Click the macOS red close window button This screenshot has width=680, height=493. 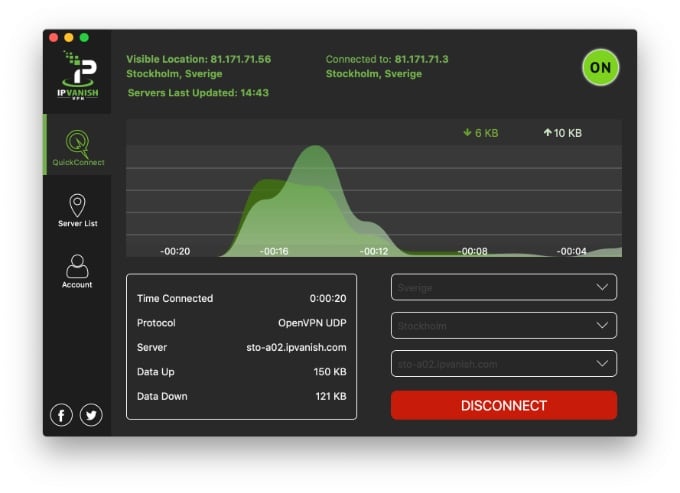54,37
